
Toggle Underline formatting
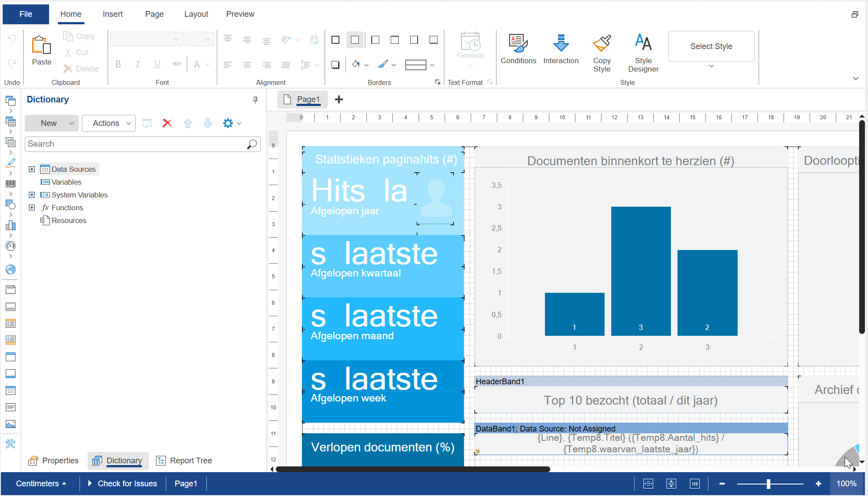click(157, 64)
